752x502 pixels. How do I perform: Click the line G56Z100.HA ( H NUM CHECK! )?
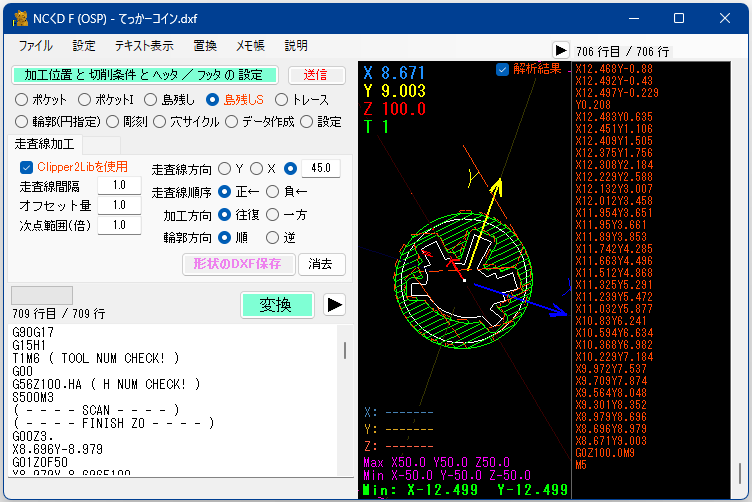(106, 384)
